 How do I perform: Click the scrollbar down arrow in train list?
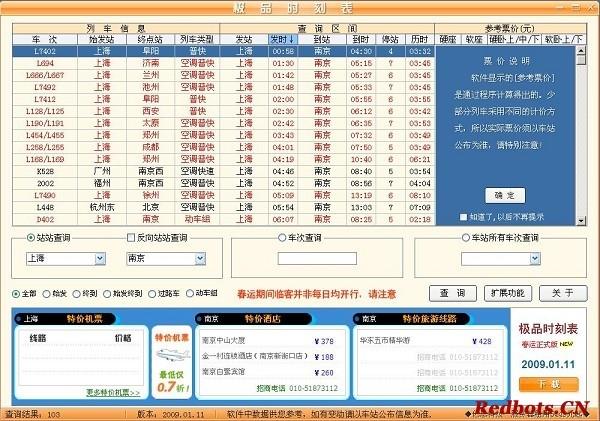(x=581, y=220)
